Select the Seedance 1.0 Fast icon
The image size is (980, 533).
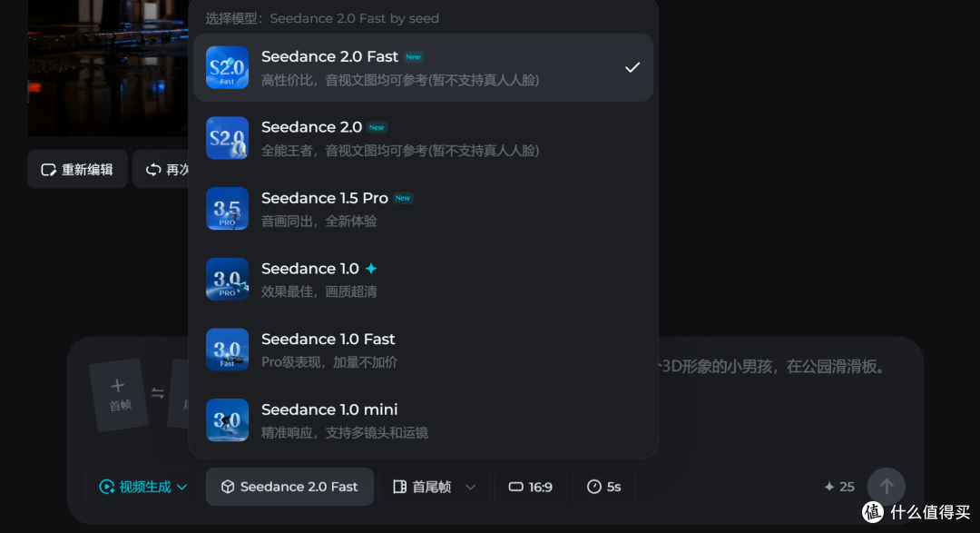pos(228,350)
